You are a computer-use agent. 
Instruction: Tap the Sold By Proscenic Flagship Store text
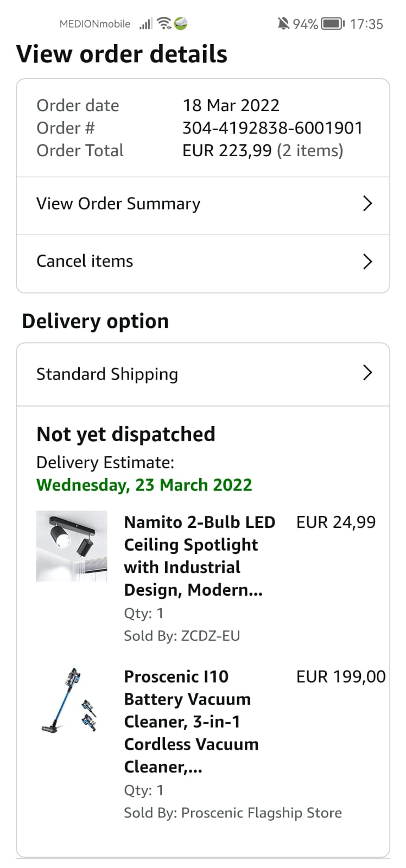[x=233, y=813]
